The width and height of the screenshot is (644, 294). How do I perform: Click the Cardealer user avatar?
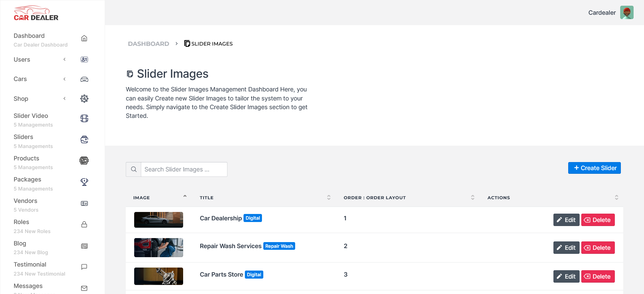coord(627,13)
